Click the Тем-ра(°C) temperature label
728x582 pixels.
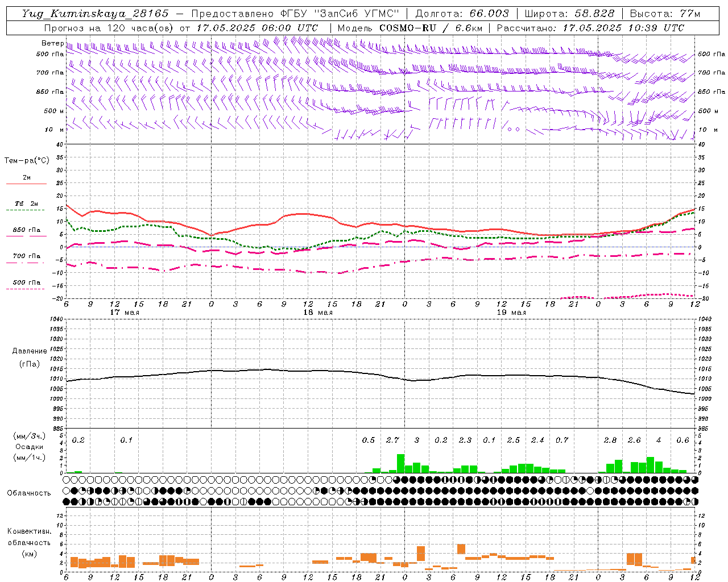coord(27,161)
